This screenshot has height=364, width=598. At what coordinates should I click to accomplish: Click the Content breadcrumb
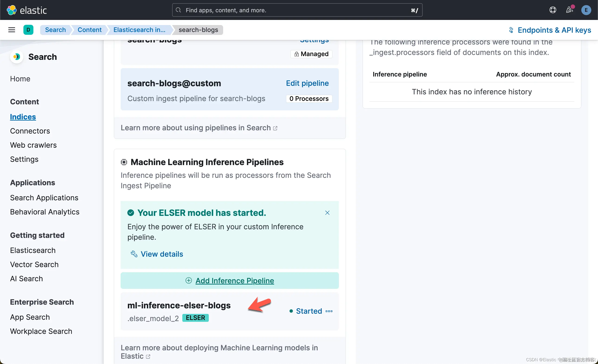point(89,30)
